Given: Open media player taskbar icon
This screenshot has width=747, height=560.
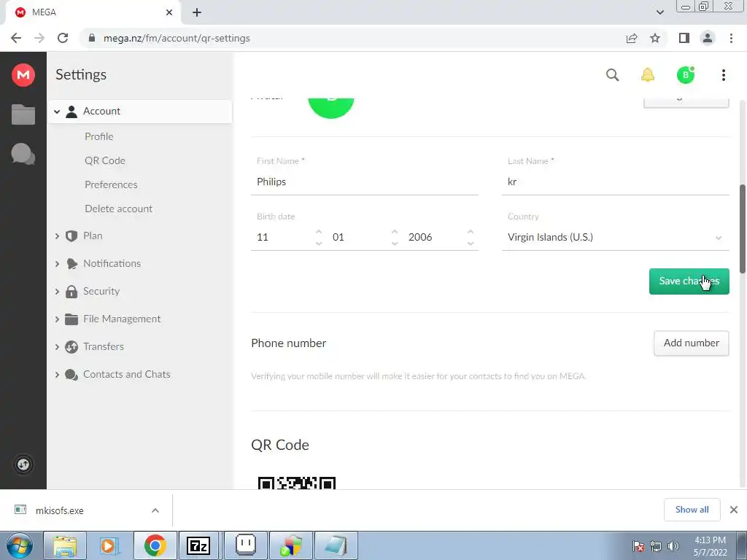Looking at the screenshot, I should pyautogui.click(x=109, y=545).
